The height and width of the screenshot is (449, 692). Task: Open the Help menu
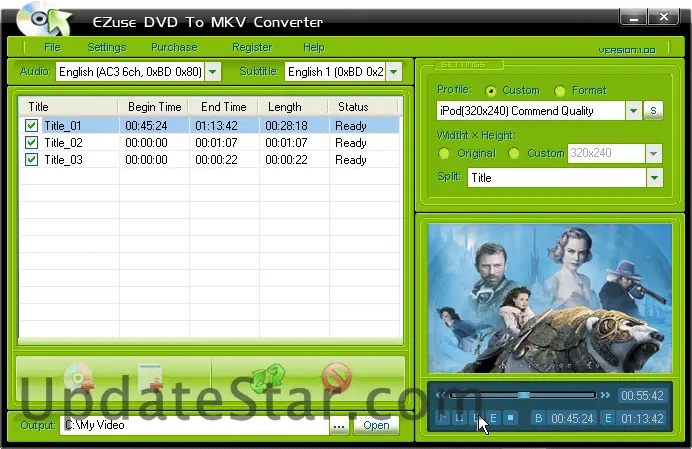(x=314, y=47)
